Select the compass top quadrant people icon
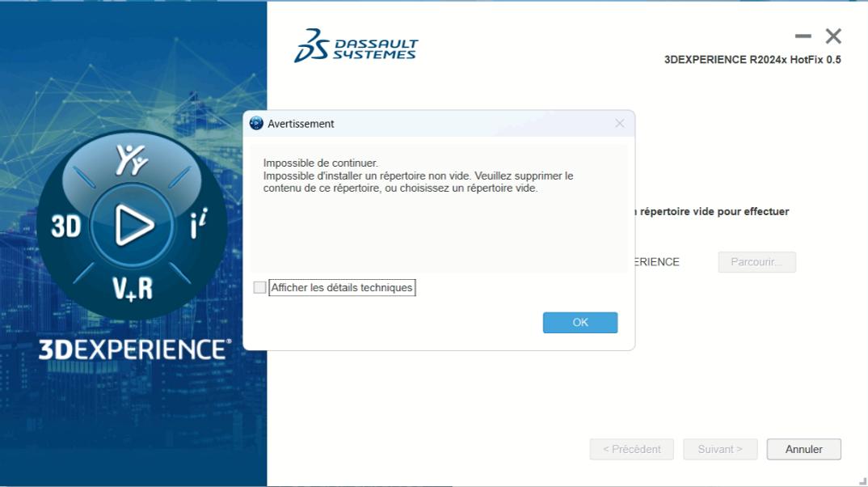 132,159
